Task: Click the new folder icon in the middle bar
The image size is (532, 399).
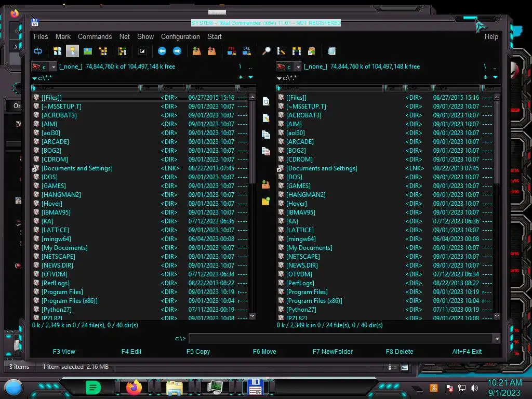Action: 266,201
